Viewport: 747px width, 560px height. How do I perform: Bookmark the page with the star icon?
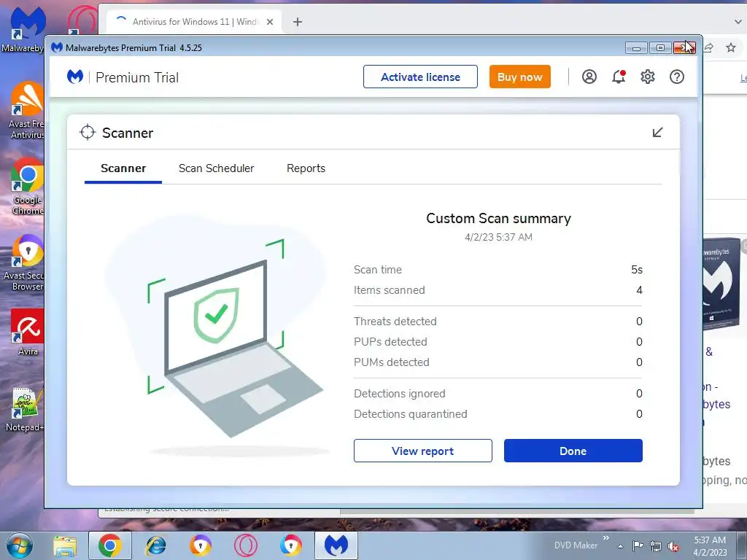pyautogui.click(x=731, y=47)
